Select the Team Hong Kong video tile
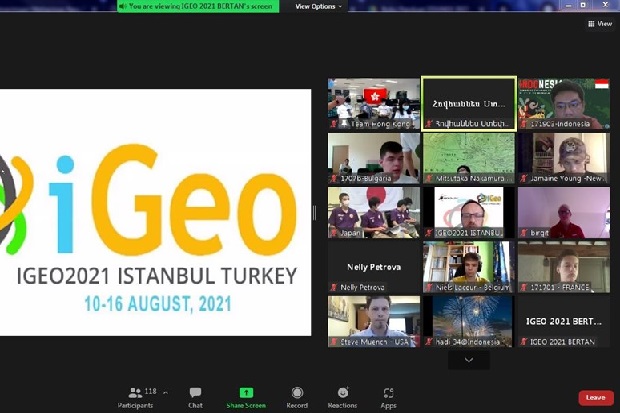This screenshot has height=413, width=620. tap(374, 104)
